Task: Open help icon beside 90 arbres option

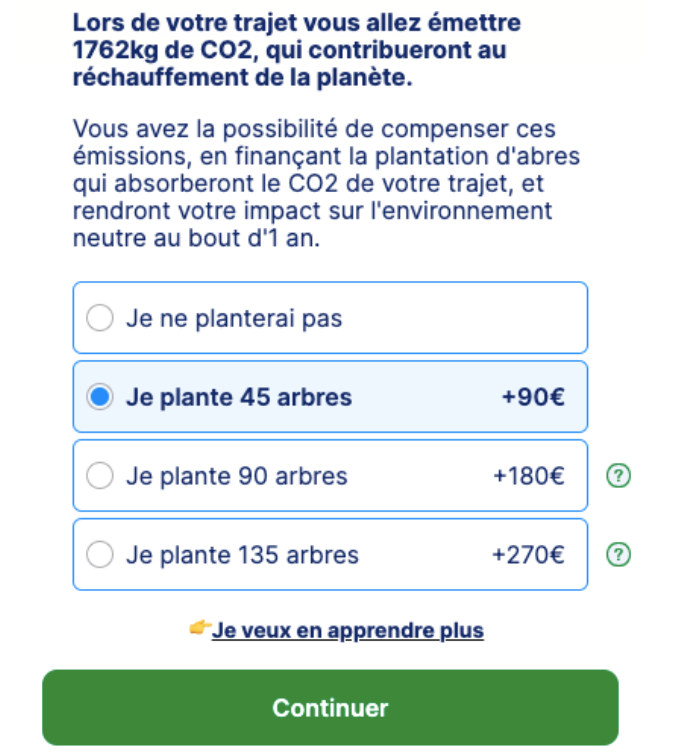Action: 618,476
